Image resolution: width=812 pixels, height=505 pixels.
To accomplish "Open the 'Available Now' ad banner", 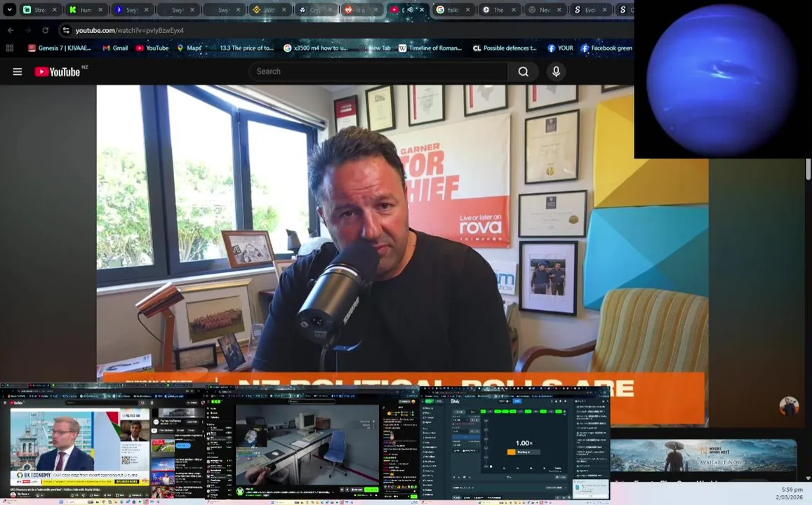I will click(703, 455).
